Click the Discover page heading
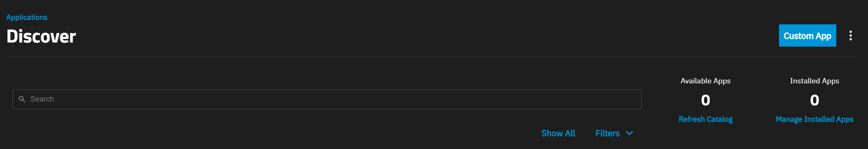This screenshot has height=149, width=868. [41, 36]
